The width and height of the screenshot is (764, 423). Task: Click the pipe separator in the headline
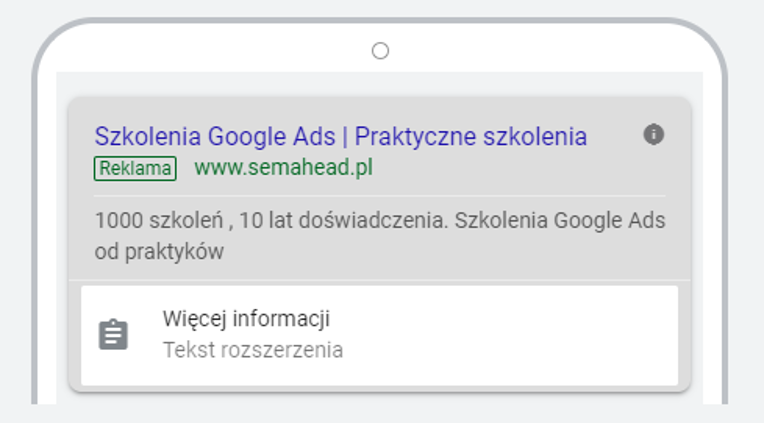pyautogui.click(x=344, y=136)
